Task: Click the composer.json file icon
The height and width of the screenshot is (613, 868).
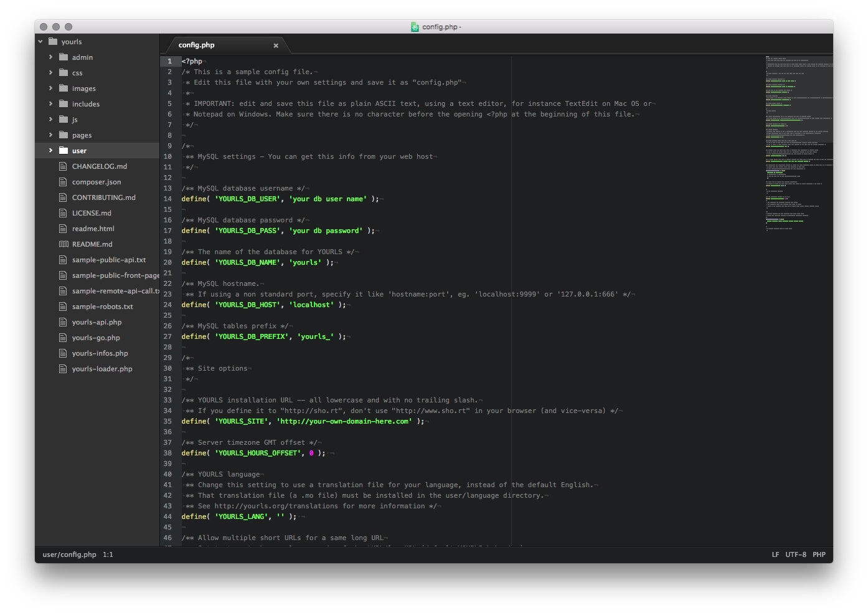Action: 63,182
